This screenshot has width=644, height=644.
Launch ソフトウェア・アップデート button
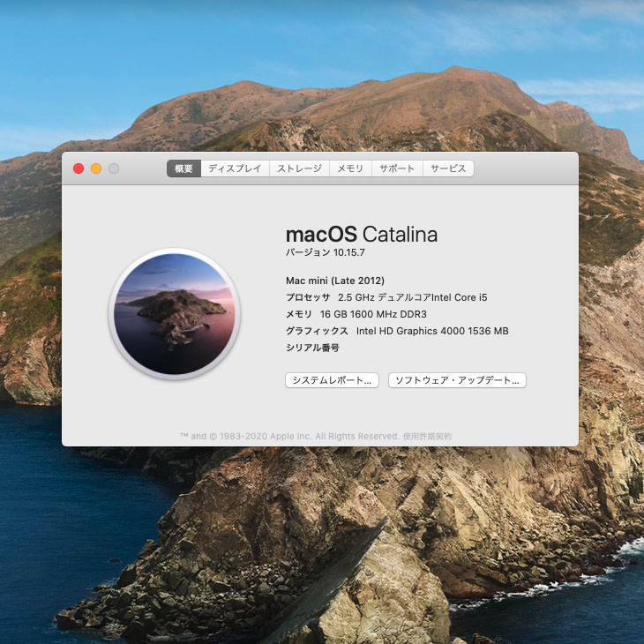click(x=457, y=380)
